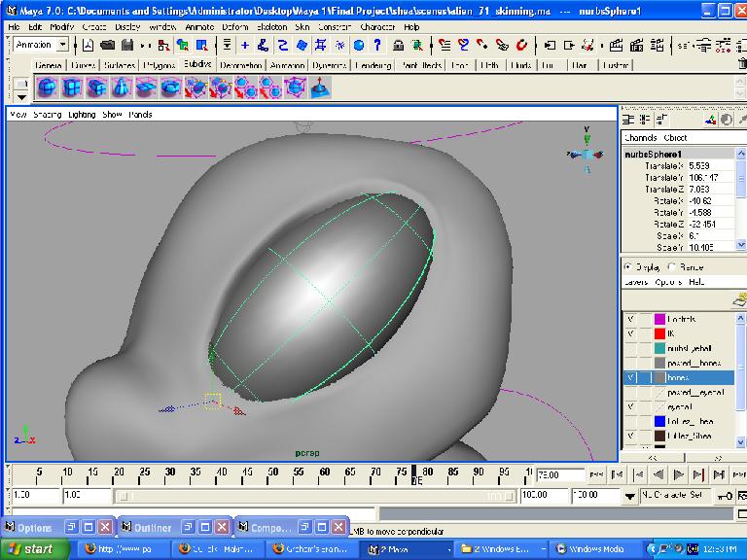The image size is (747, 560).
Task: Toggle visibility of pasted bones layer
Action: 630,363
